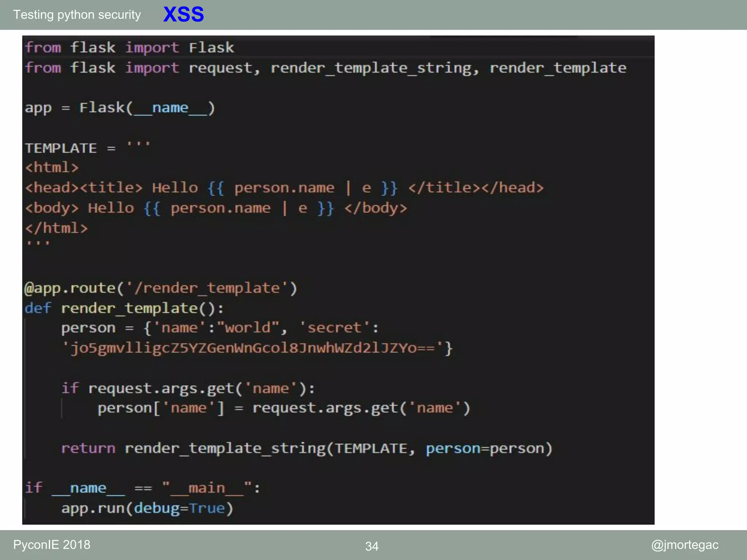
Task: Click the @jmortegac handle in the footer
Action: pos(685,545)
